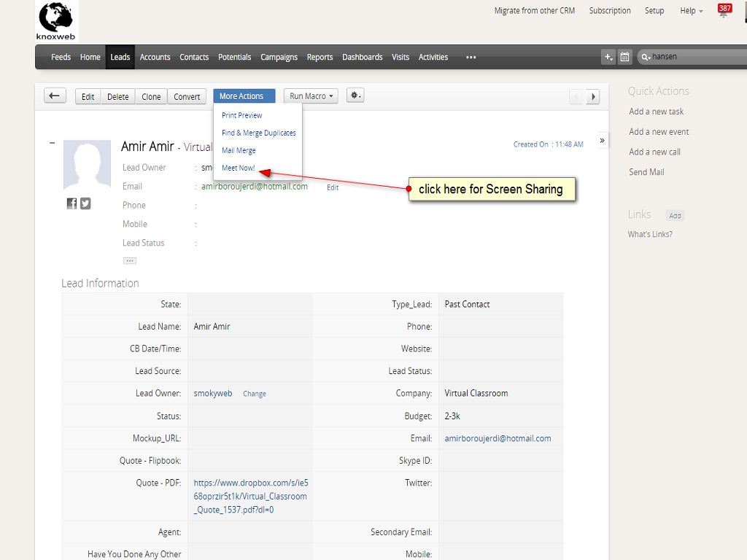747x560 pixels.
Task: Click Add a new event
Action: click(659, 132)
